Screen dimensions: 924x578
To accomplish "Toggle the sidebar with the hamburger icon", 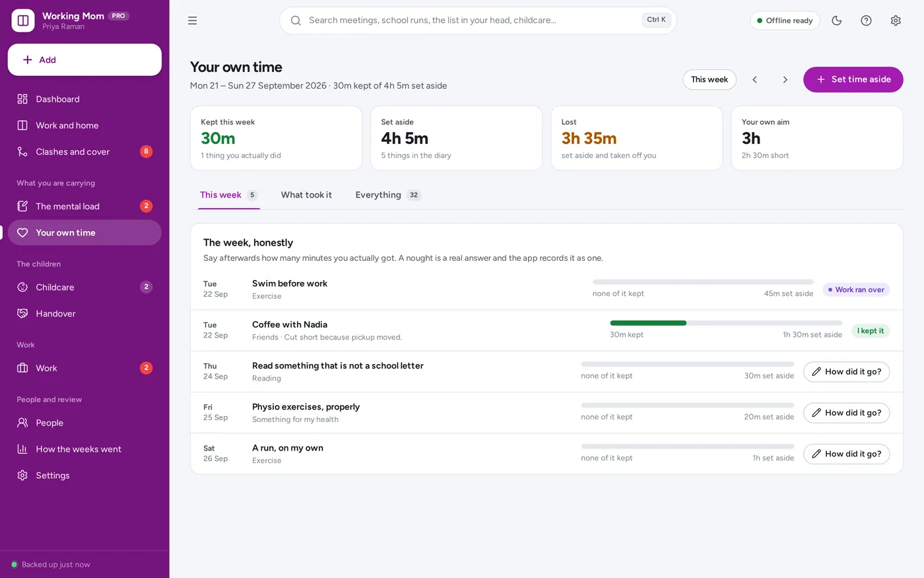I will tap(193, 20).
